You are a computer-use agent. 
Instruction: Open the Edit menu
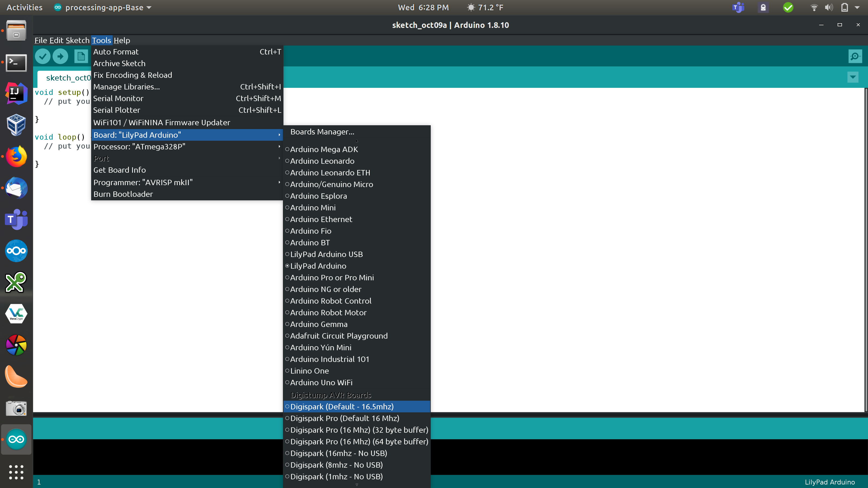tap(56, 40)
